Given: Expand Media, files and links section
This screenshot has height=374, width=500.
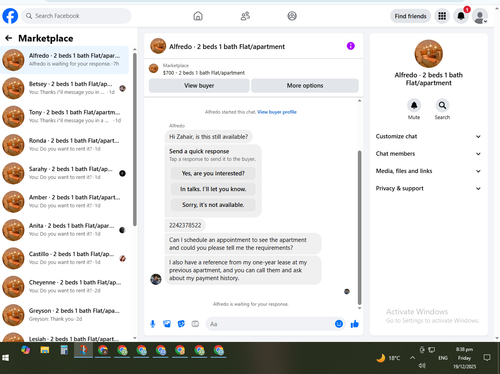Looking at the screenshot, I should click(428, 171).
